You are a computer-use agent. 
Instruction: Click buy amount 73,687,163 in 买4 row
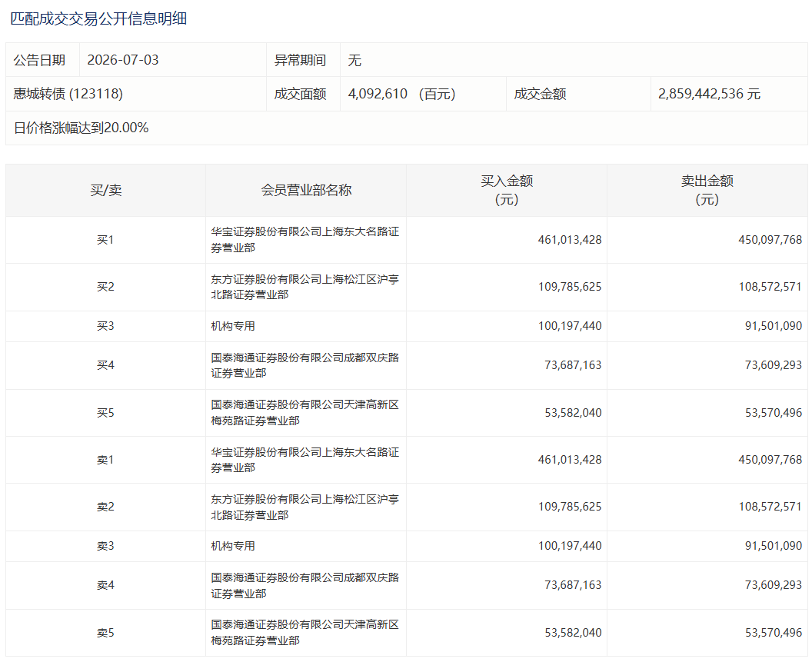(x=573, y=366)
